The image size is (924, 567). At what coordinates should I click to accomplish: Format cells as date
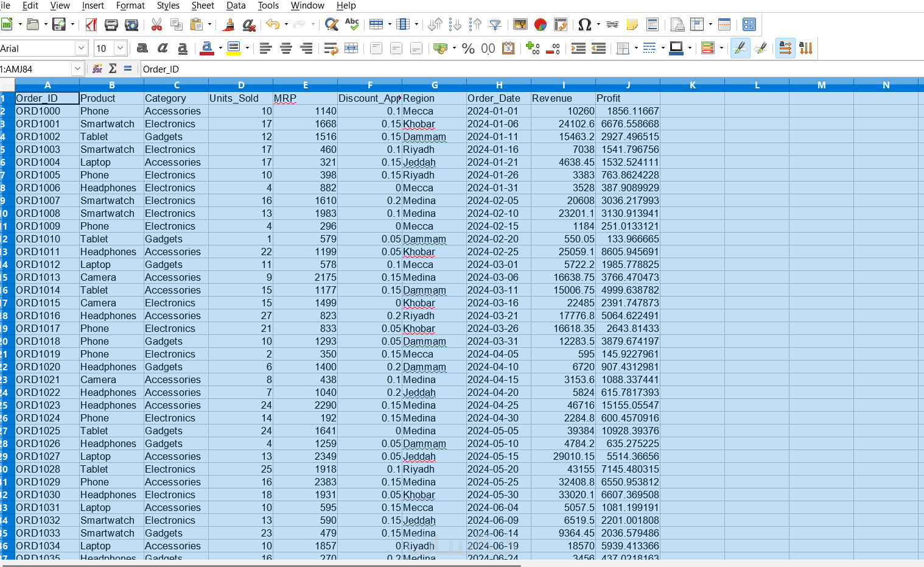508,48
